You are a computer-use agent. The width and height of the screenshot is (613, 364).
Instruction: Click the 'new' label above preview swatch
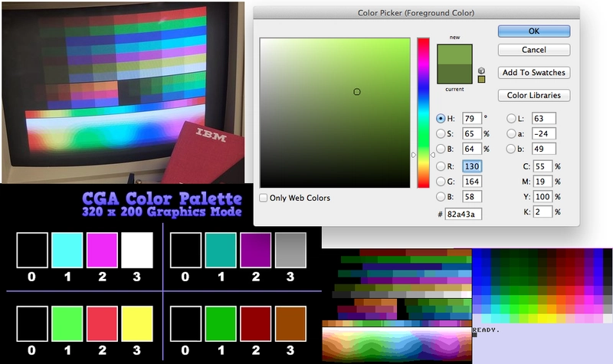point(454,38)
